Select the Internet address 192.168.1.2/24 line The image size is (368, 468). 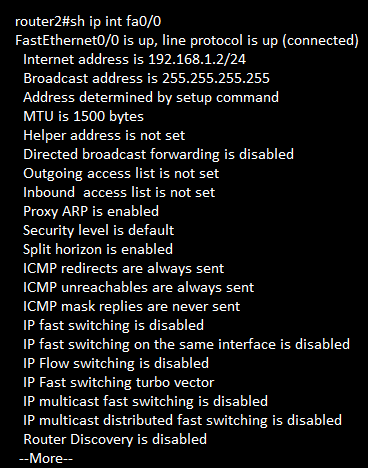(x=135, y=60)
